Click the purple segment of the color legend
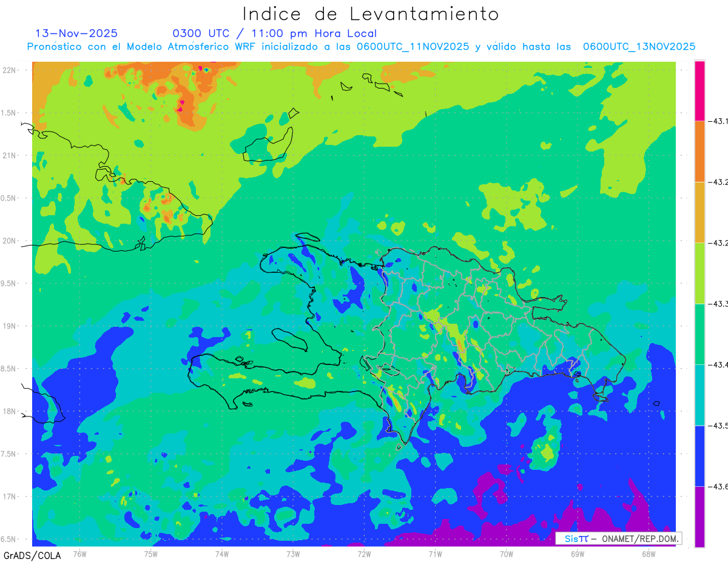Viewport: 728px width, 562px height. 699,517
